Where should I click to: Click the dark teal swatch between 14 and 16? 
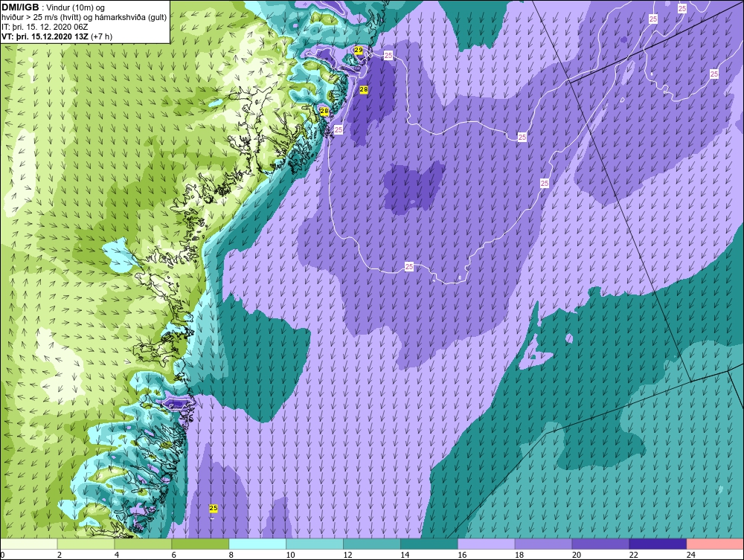coord(429,544)
